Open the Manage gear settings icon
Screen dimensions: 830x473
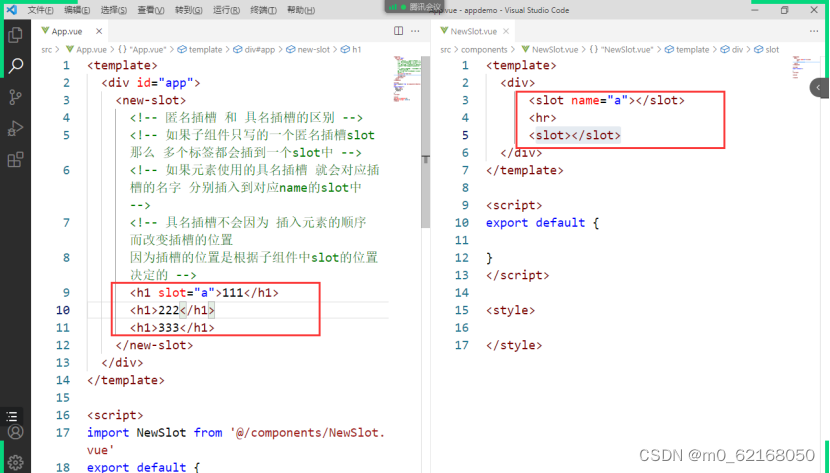pos(15,462)
